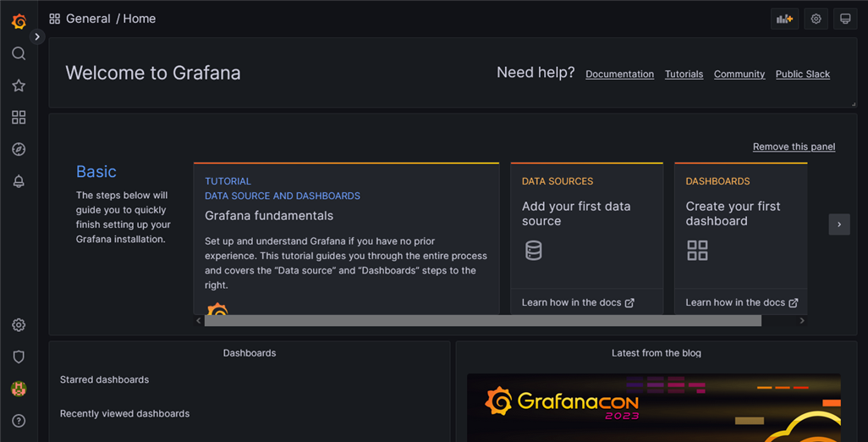This screenshot has width=868, height=442.
Task: Click the dashboards grid icon beside General
Action: coord(54,19)
